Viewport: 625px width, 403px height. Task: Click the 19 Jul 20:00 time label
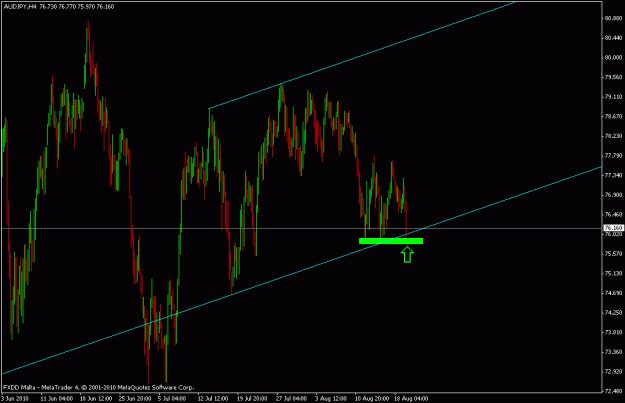252,399
